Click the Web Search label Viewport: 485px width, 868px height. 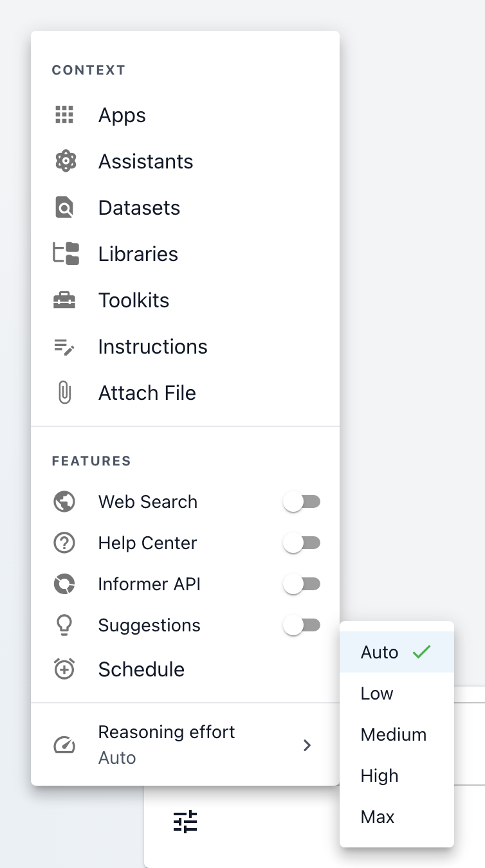(x=148, y=502)
